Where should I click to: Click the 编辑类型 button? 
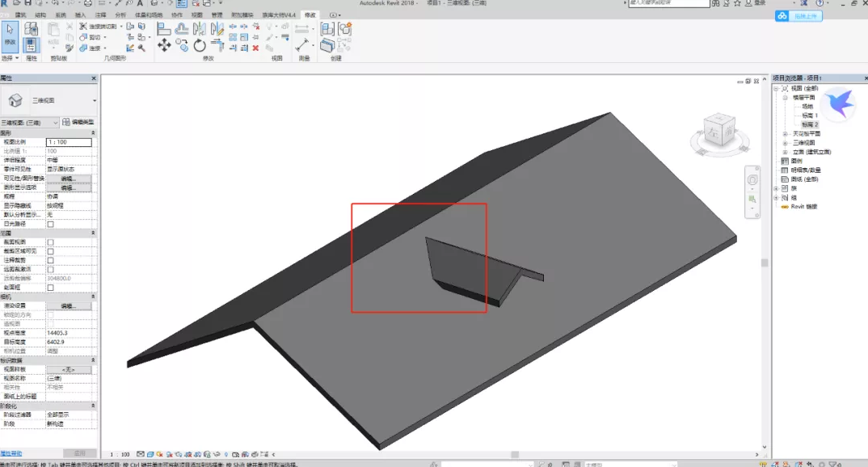click(78, 122)
